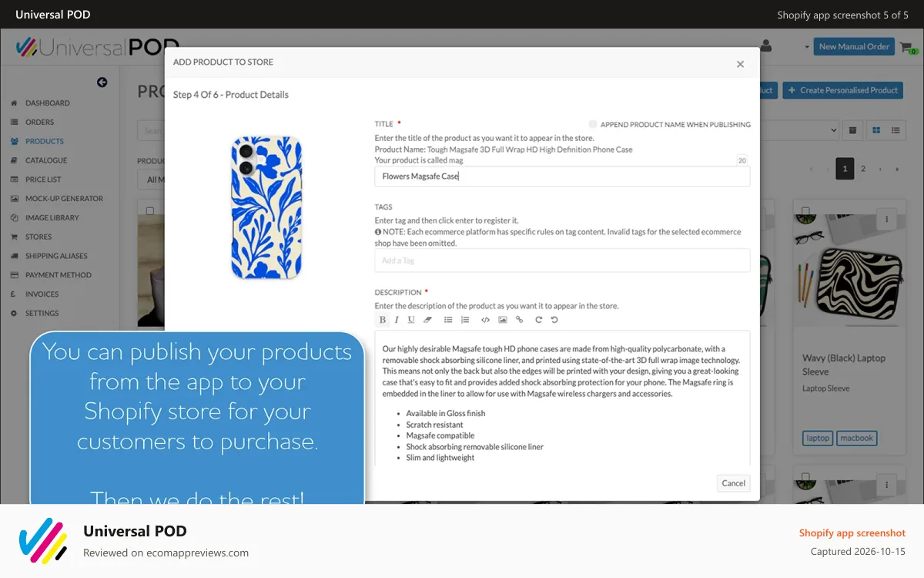This screenshot has width=924, height=578.
Task: Click the blue floral phone case preview
Action: 266,207
